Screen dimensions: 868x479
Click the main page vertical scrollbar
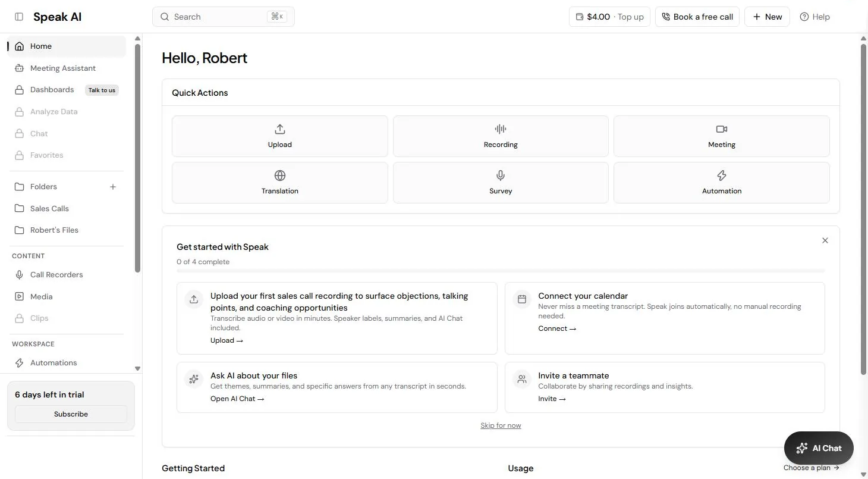click(x=864, y=209)
